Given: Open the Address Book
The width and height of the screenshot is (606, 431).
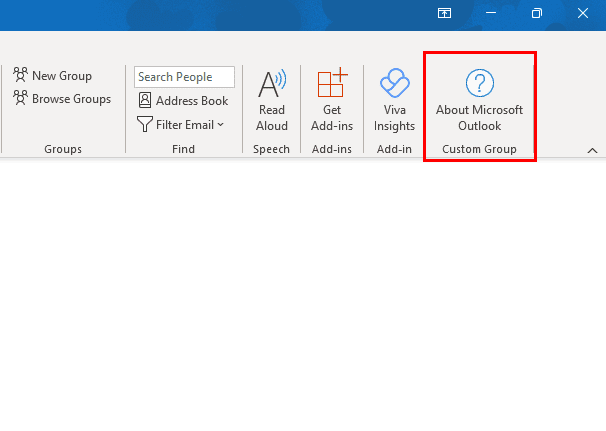Looking at the screenshot, I should click(x=183, y=101).
